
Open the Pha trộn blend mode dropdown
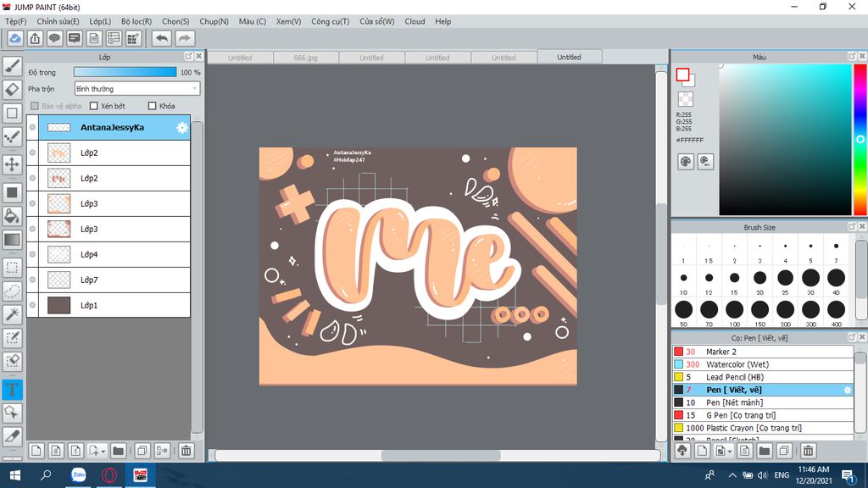(136, 88)
